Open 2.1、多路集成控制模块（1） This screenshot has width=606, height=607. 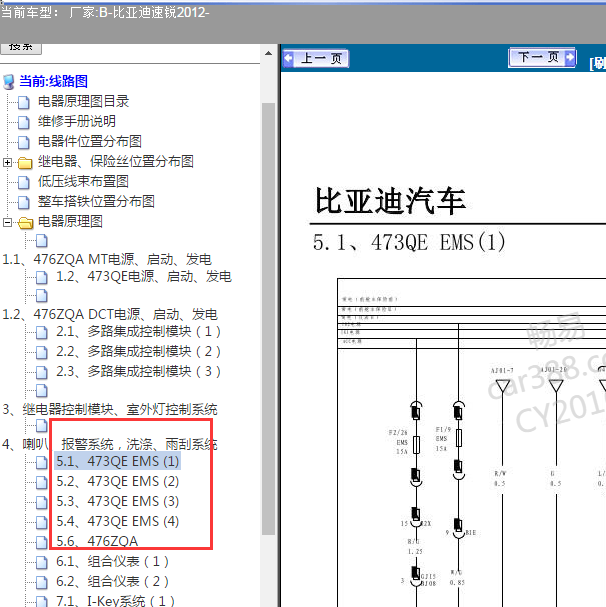coord(138,331)
